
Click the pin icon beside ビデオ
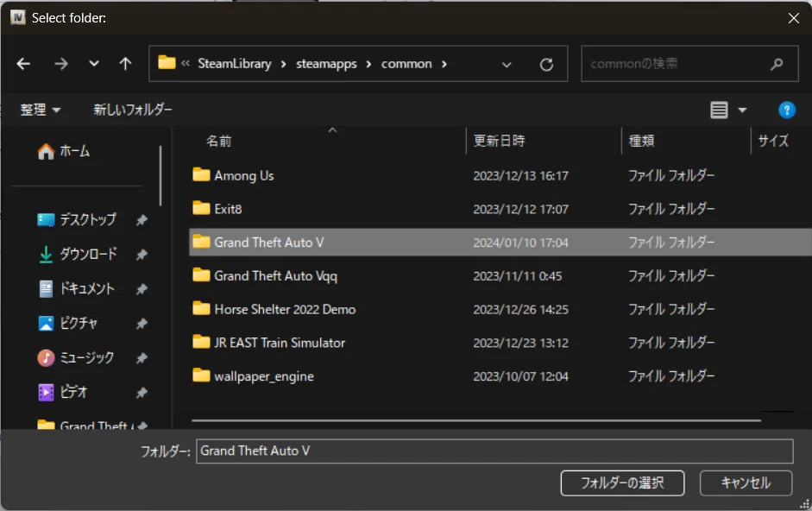tap(142, 393)
